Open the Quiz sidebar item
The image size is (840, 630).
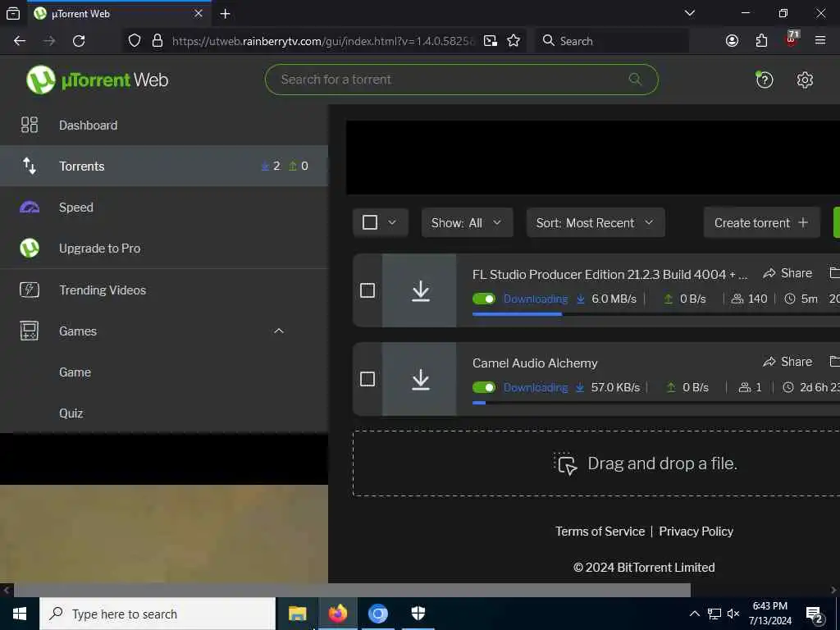164,413
